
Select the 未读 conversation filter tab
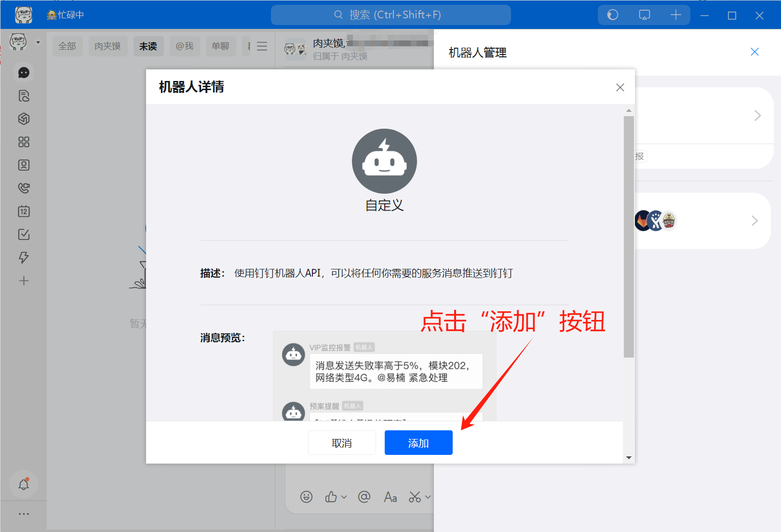point(148,46)
